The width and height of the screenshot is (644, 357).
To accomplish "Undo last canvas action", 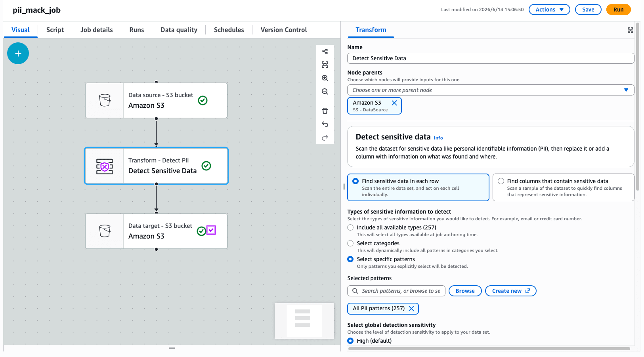I will point(325,124).
